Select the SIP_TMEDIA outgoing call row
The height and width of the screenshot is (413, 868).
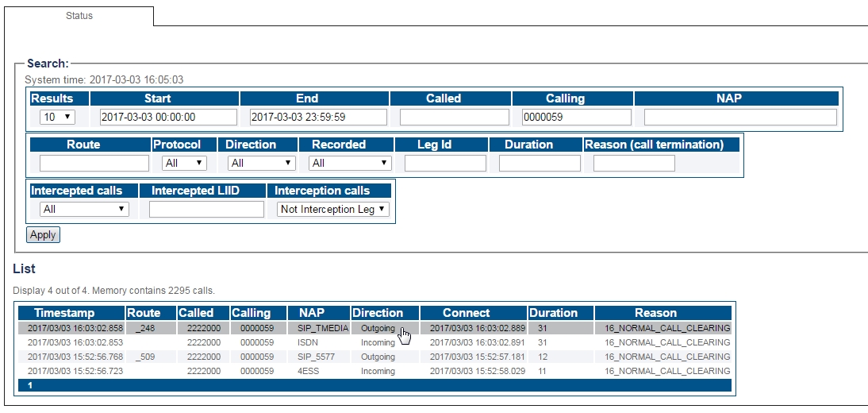tap(317, 328)
